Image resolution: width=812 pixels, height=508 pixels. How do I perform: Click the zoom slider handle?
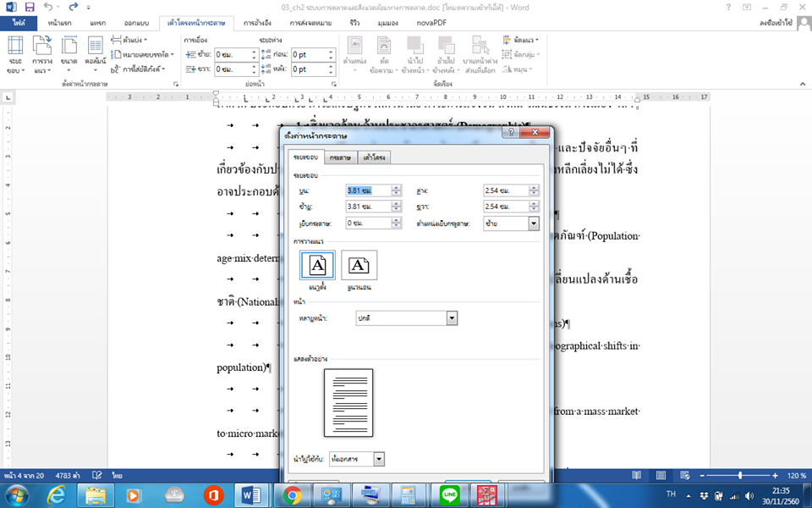tap(740, 475)
